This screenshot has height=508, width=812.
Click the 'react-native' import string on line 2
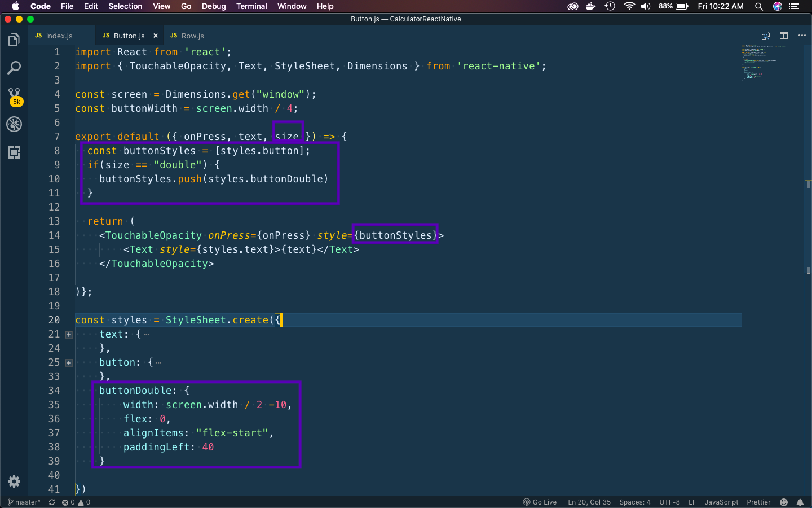click(498, 66)
